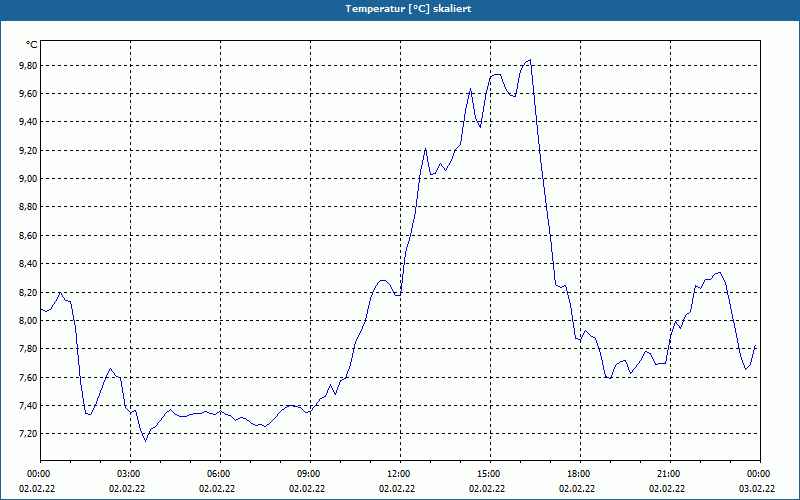
Task: Click the 8,80 y-axis label
Action: [x=28, y=207]
